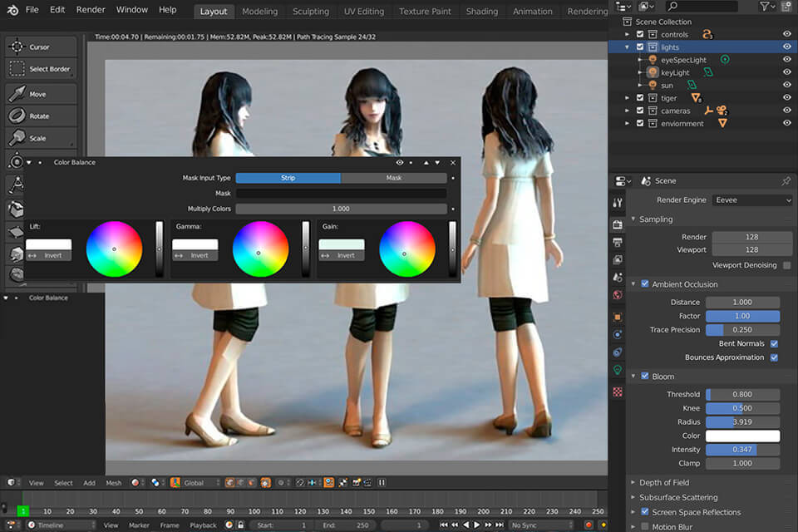Disable the Bent Normals checkbox
The height and width of the screenshot is (532, 798).
[774, 343]
